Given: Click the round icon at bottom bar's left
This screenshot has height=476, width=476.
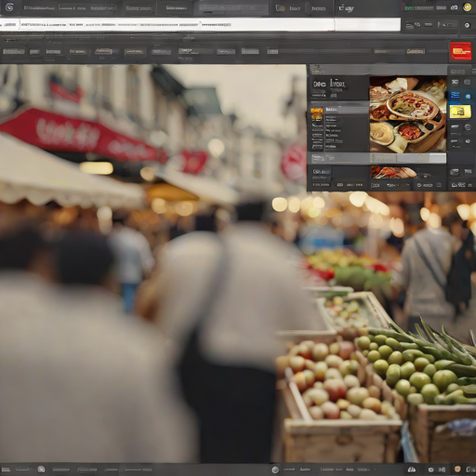Looking at the screenshot, I should click(x=41, y=469).
